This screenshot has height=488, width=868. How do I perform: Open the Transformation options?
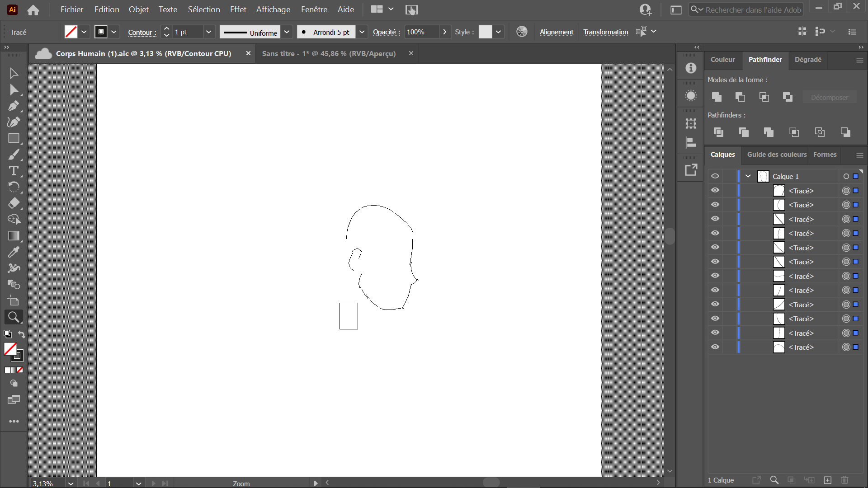point(606,32)
